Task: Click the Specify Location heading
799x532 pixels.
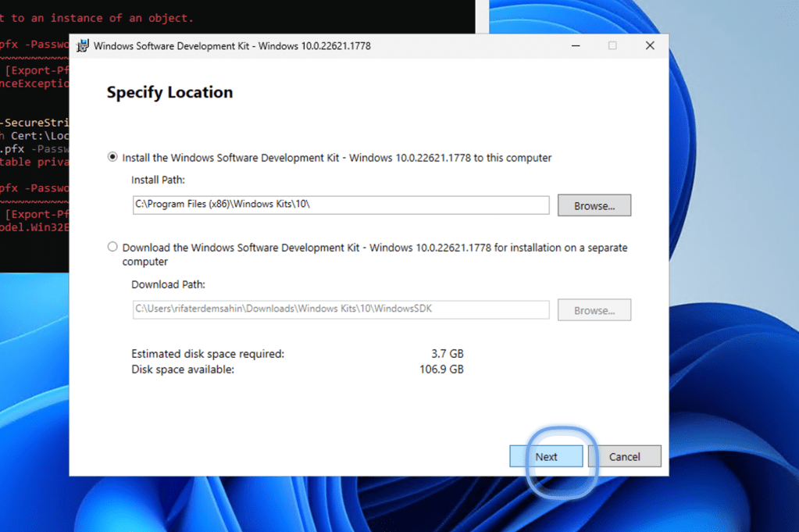Action: [x=169, y=92]
